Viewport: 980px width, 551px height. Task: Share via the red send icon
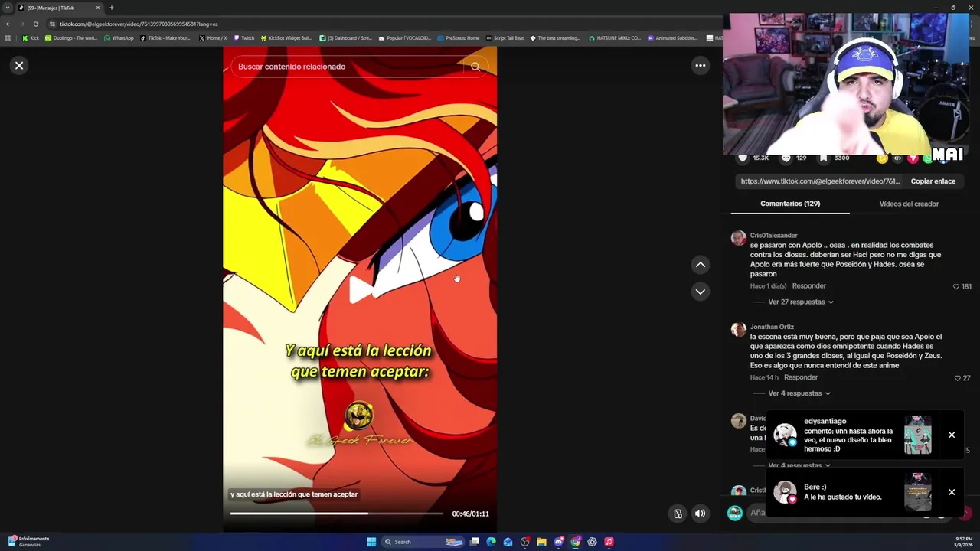coord(913,158)
